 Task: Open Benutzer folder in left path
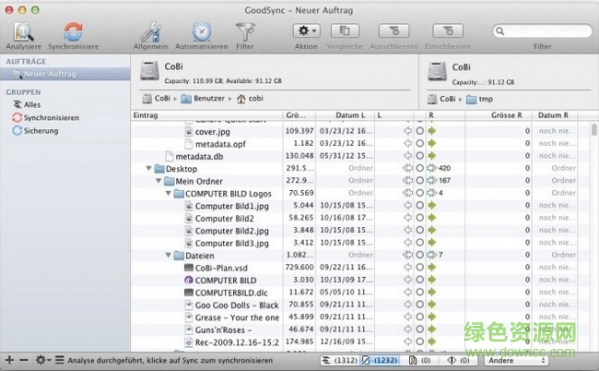click(x=202, y=99)
